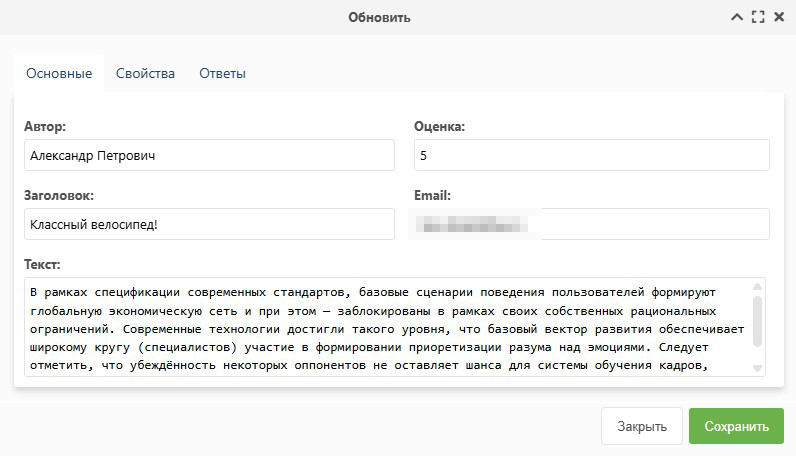This screenshot has height=456, width=796.
Task: Click the Текст: label above textarea
Action: coord(42,265)
